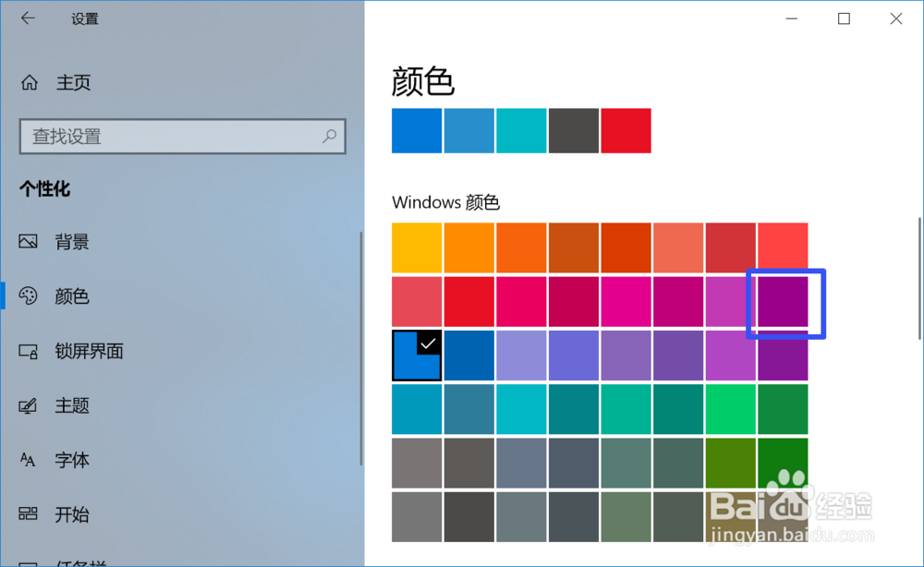
Task: Pick the olive meadow green swatch
Action: coord(731,464)
